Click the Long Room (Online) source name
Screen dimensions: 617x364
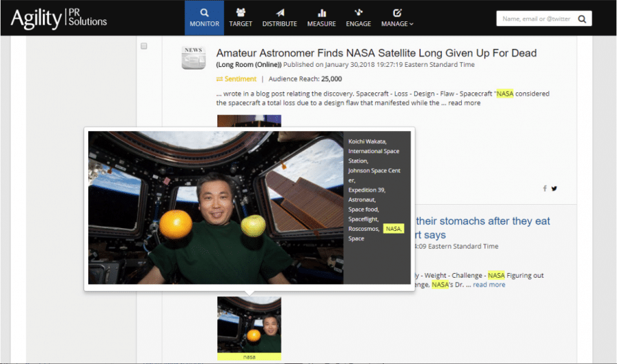(x=249, y=65)
